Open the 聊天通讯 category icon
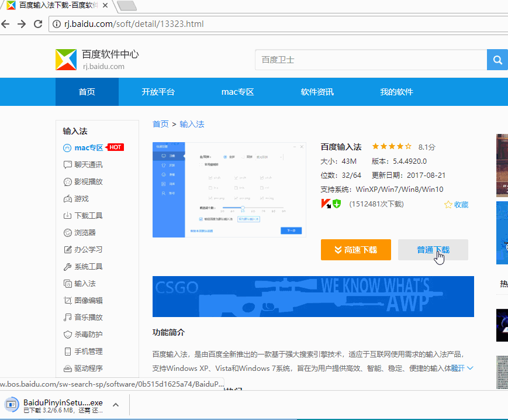Image resolution: width=508 pixels, height=420 pixels. point(67,164)
